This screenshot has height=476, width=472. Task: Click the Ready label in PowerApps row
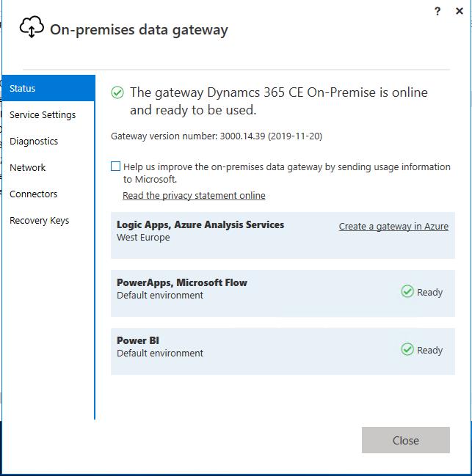(x=429, y=293)
